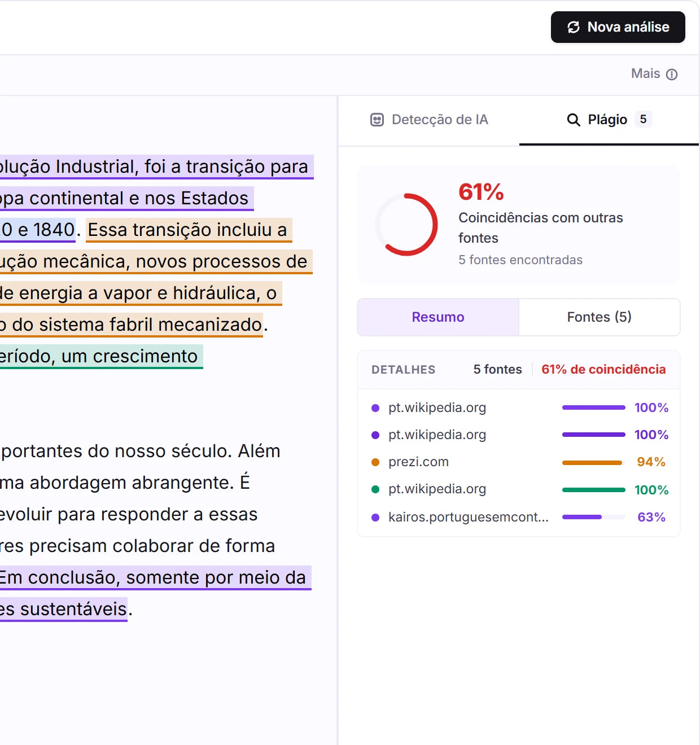Click the highlighted passage 'lução Industrial, foi a transição para'
The width and height of the screenshot is (700, 745).
156,167
